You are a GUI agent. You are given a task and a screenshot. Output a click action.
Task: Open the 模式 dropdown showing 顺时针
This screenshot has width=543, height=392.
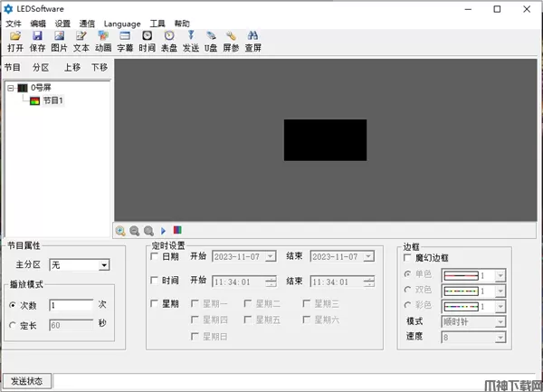pyautogui.click(x=500, y=321)
